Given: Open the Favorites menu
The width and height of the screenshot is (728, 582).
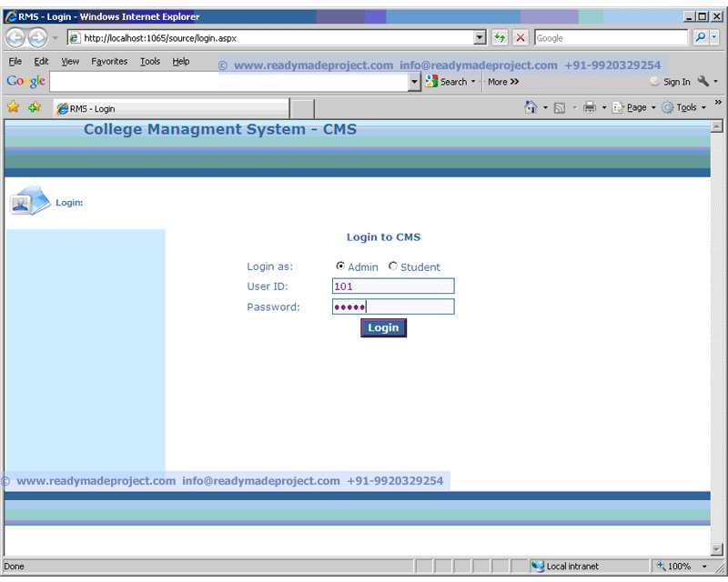Looking at the screenshot, I should click(109, 61).
